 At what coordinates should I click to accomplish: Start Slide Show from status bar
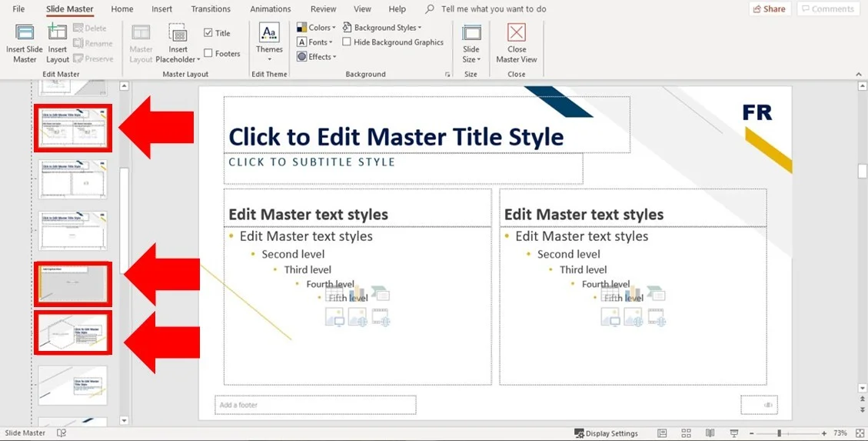(x=734, y=433)
